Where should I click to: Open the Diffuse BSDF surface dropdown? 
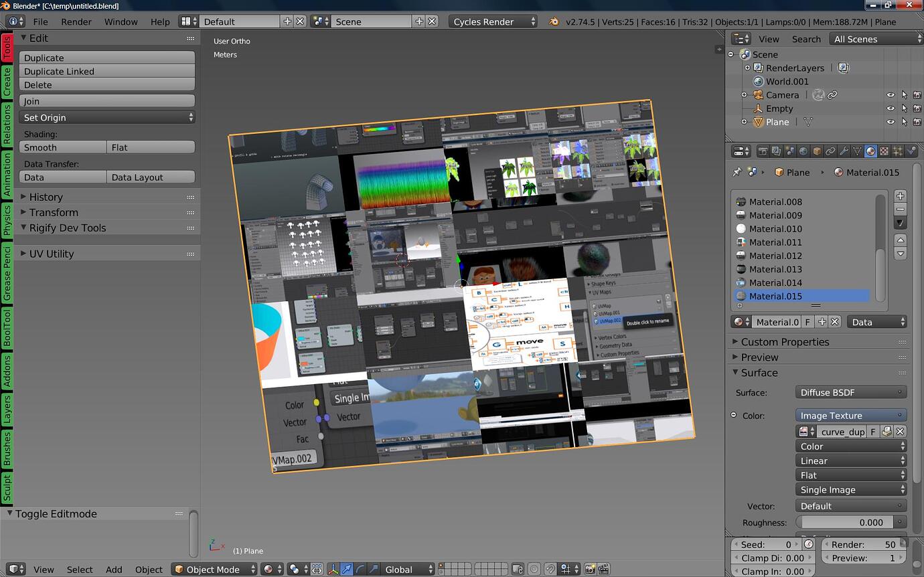(x=851, y=392)
